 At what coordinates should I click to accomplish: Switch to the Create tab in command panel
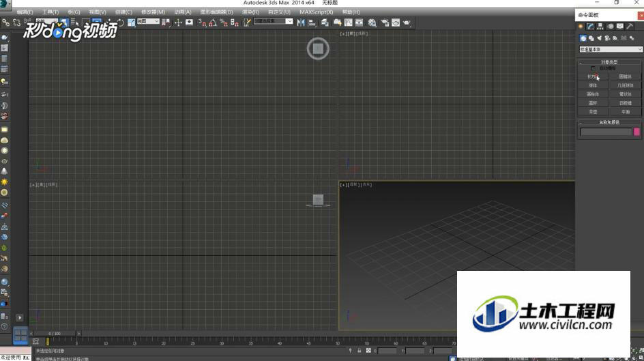click(581, 27)
